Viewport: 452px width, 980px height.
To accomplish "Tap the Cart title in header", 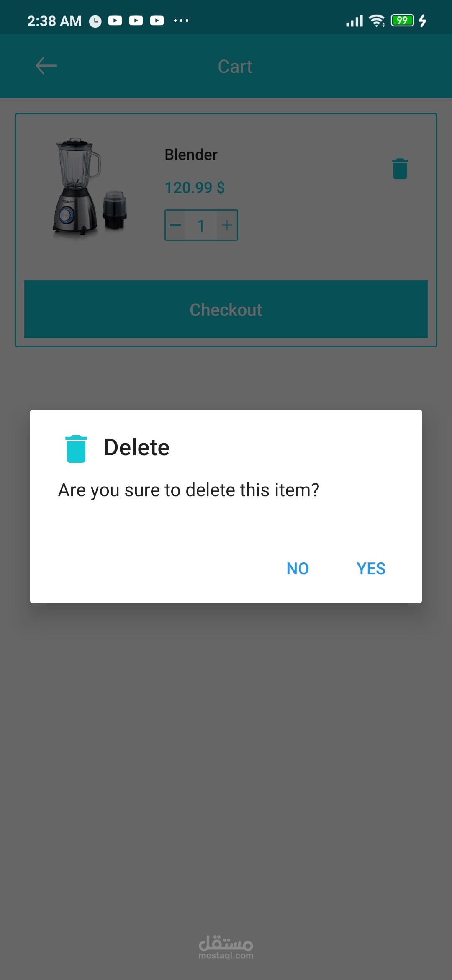I will (x=235, y=67).
